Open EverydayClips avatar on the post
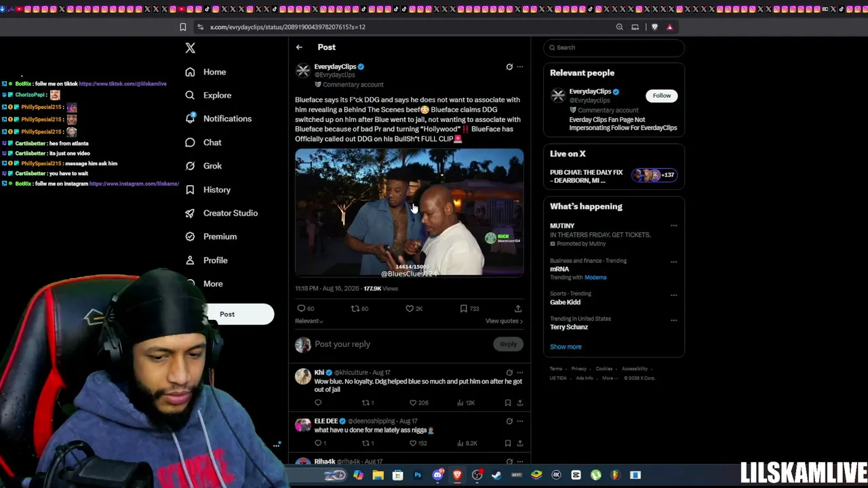This screenshot has height=488, width=868. [x=303, y=70]
